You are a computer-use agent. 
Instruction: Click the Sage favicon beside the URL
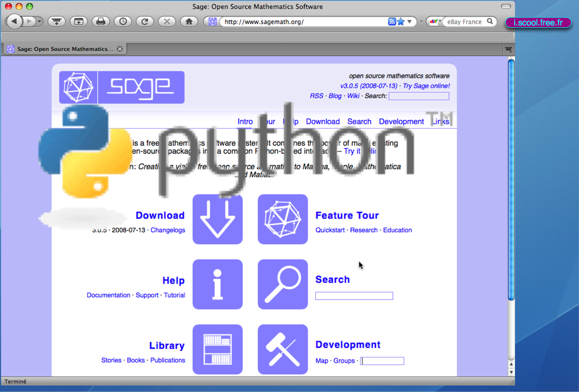coord(213,22)
